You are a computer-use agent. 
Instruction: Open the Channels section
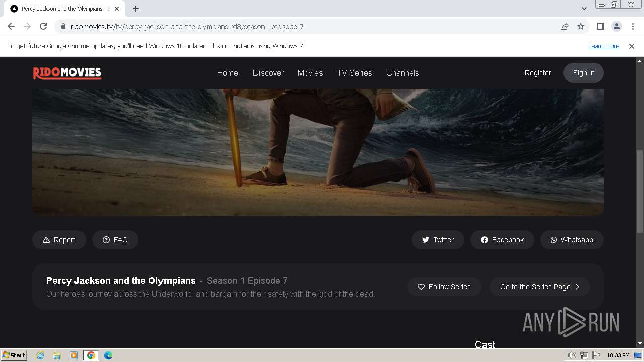coord(403,73)
